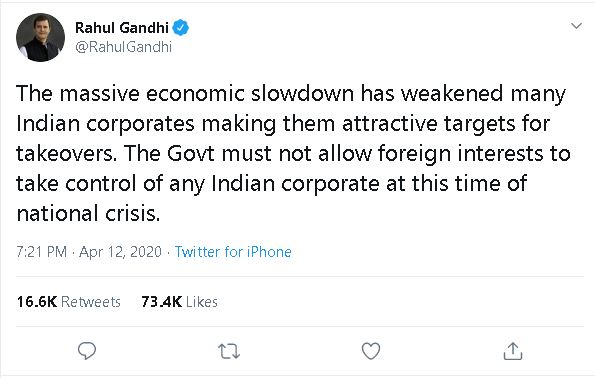Click the blue verified badge next to Rahul Gandhi

181,28
